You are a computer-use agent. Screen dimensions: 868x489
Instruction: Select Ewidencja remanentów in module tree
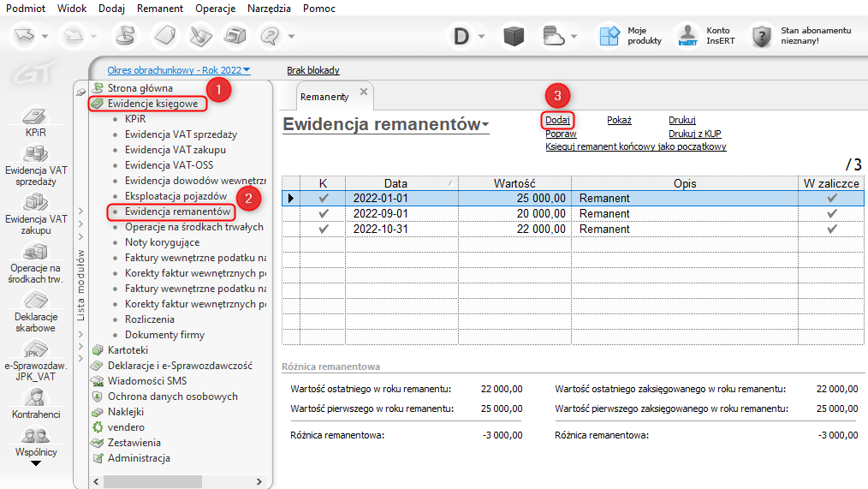[177, 212]
